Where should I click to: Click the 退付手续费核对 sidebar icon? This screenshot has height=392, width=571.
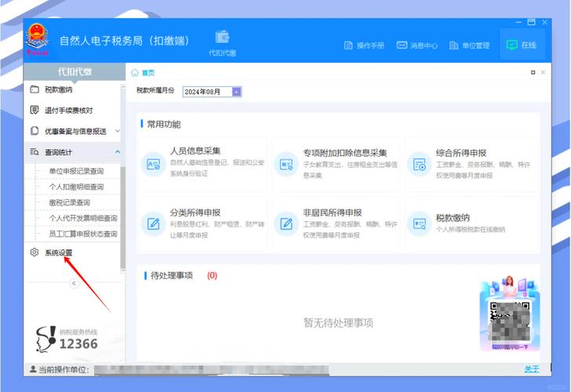35,110
